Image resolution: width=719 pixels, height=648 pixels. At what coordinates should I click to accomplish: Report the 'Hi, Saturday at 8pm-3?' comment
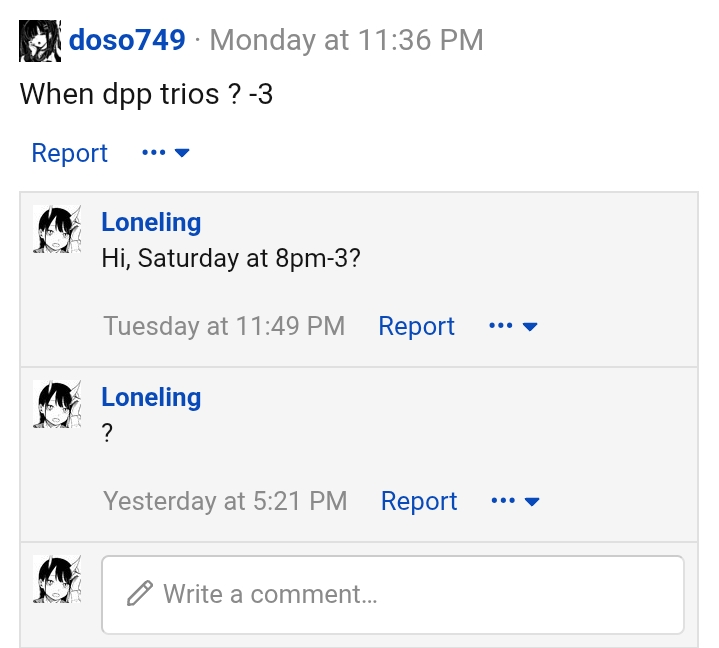click(x=416, y=326)
